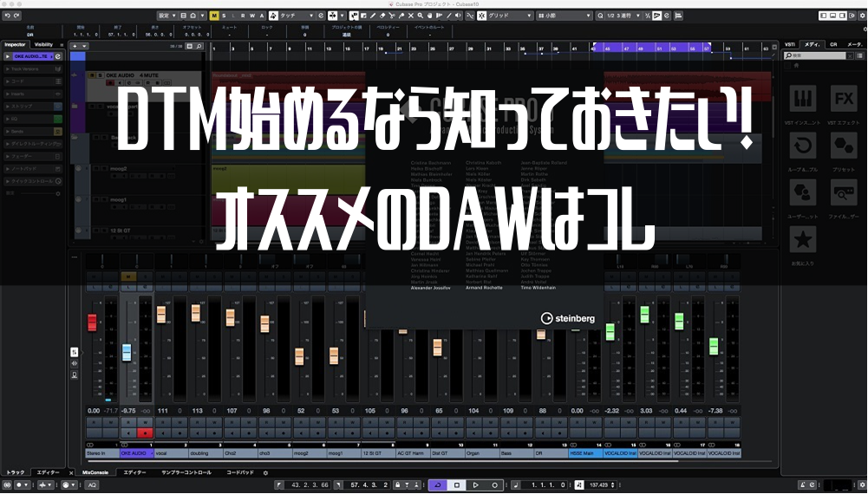Toggle mute on OKE AUDIO mixer channel
Viewport: 868px width, 494px height.
[128, 276]
